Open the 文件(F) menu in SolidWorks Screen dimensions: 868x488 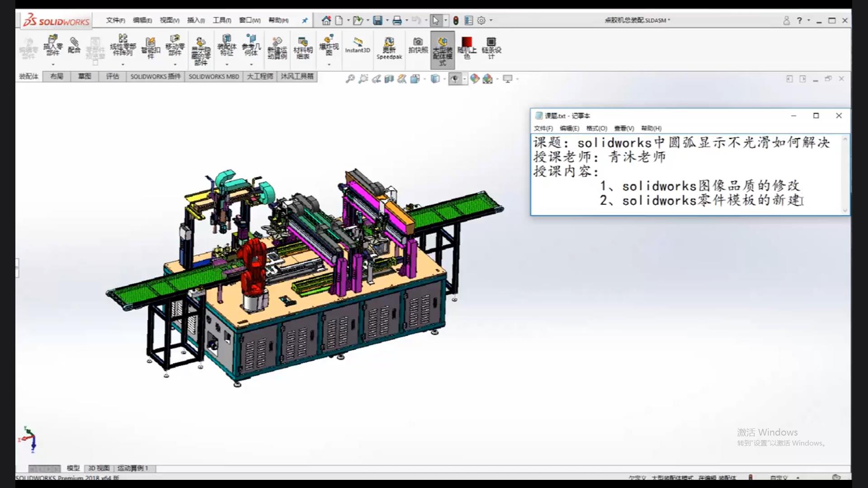point(116,20)
